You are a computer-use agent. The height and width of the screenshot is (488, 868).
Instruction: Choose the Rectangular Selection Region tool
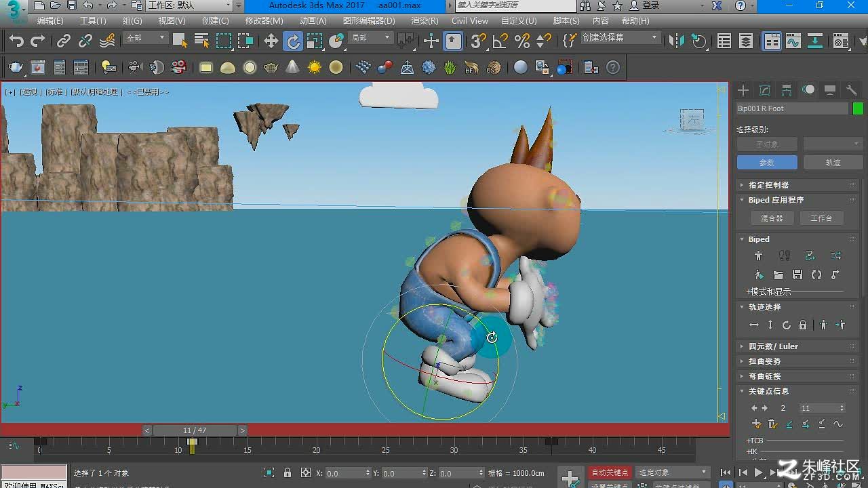[x=224, y=41]
